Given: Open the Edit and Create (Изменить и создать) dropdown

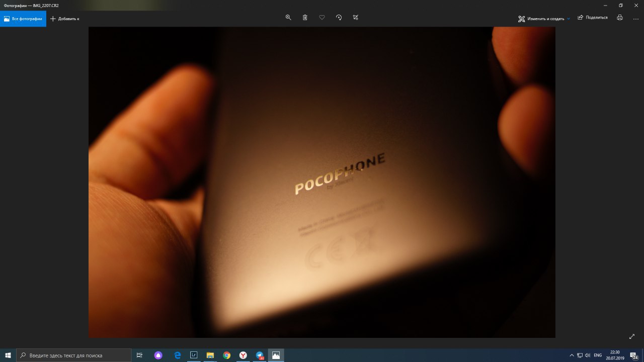Looking at the screenshot, I should tap(544, 19).
